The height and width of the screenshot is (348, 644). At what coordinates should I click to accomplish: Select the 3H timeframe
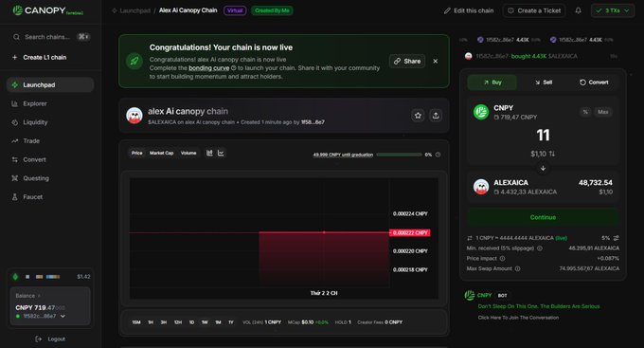coord(164,322)
